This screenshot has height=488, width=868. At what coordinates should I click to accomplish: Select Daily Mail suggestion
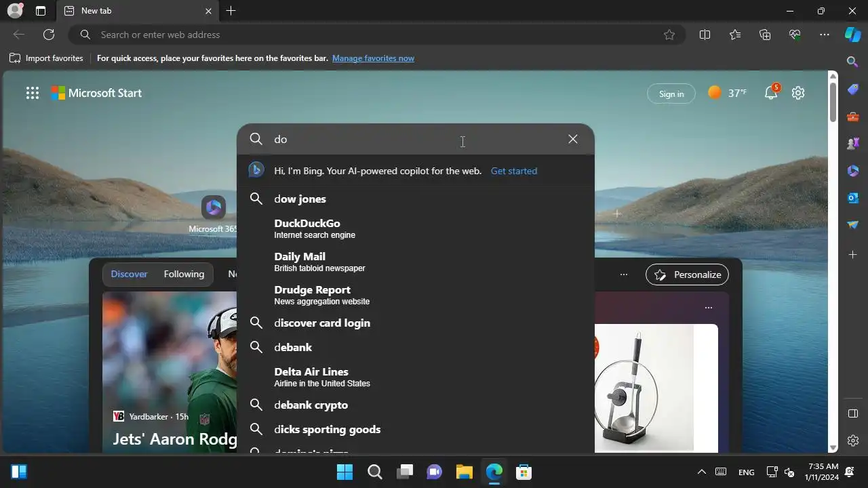click(x=415, y=262)
